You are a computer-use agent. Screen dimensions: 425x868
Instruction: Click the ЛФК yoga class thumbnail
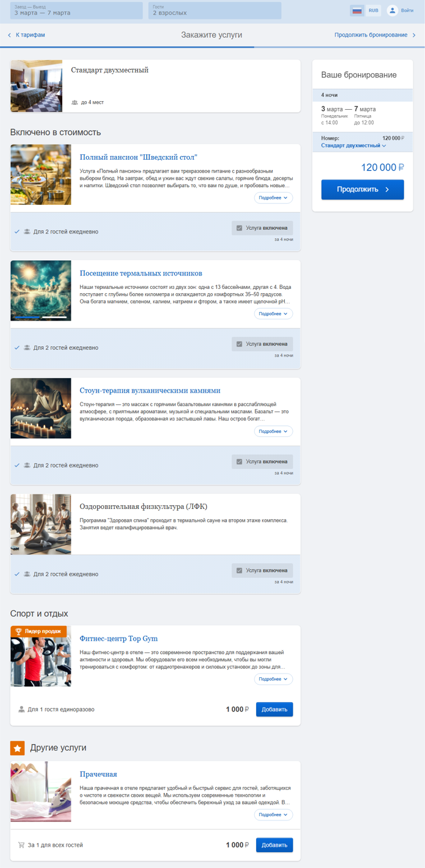41,524
